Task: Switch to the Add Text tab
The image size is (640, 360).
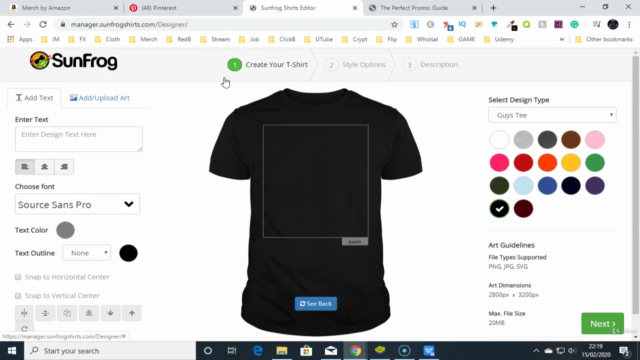Action: tap(34, 98)
